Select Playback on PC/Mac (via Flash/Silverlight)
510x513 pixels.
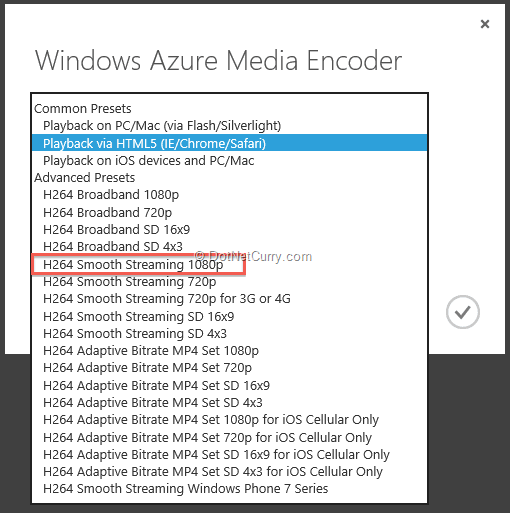point(229,126)
